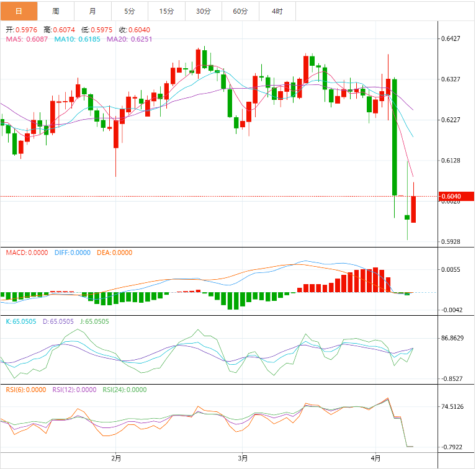The height and width of the screenshot is (469, 476).
Task: Switch to the 月 monthly tab
Action: [x=92, y=11]
